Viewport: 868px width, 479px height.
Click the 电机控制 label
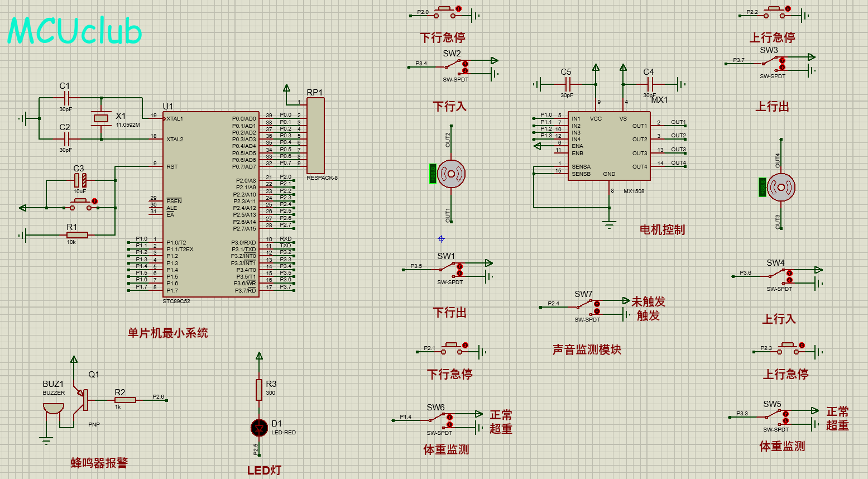tap(662, 229)
